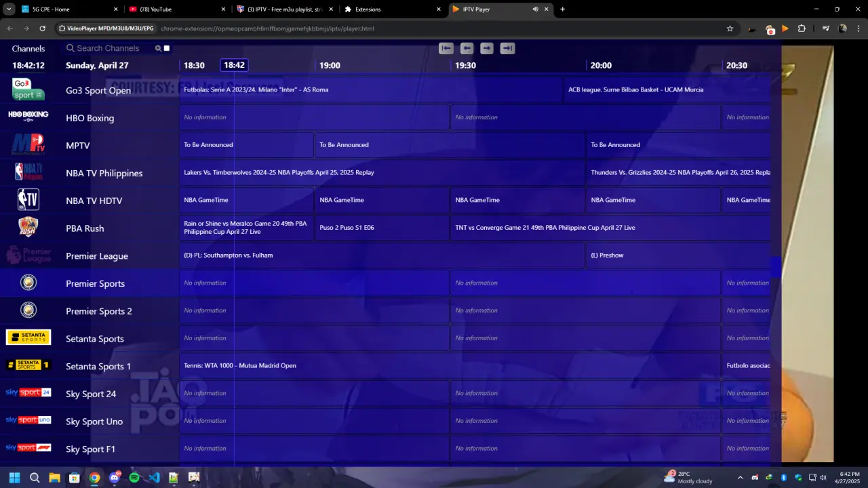The height and width of the screenshot is (488, 868).
Task: Open PL: Southampton vs. Fulham program
Action: click(382, 255)
